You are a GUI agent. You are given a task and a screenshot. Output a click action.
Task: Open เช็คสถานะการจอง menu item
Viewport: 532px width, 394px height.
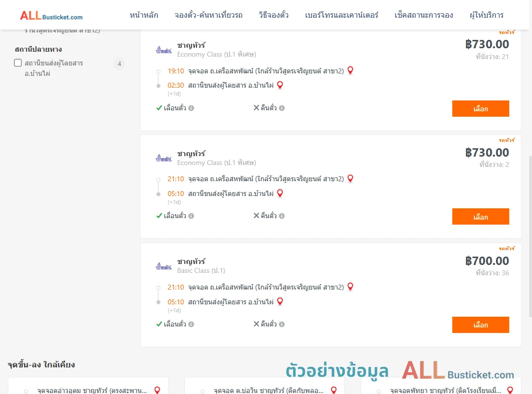[424, 15]
